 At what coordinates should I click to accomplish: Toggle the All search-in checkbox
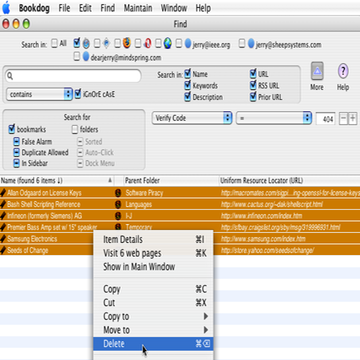(54, 44)
